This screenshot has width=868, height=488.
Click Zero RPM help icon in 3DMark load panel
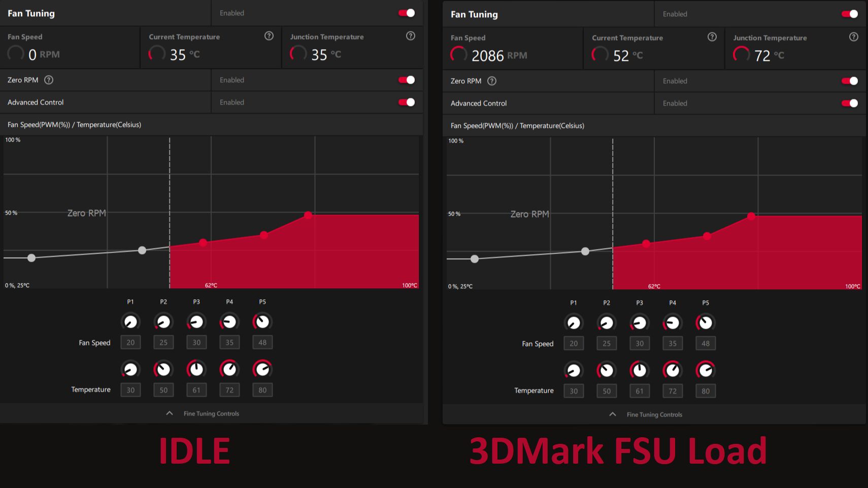492,81
